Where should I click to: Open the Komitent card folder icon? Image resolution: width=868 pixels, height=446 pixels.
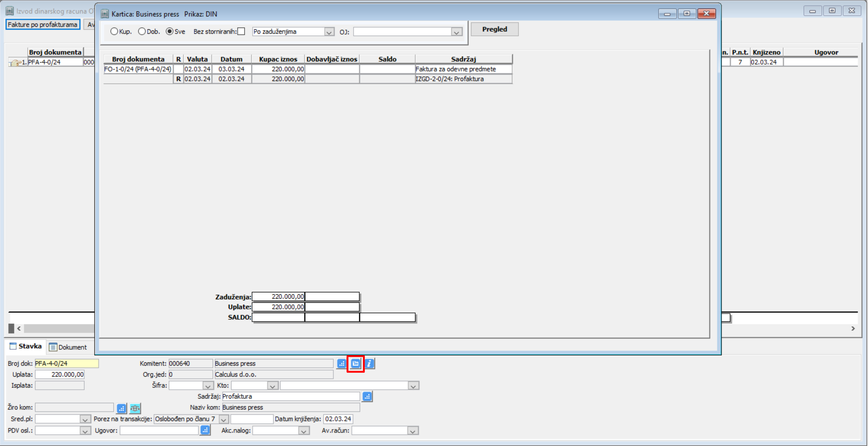pyautogui.click(x=355, y=363)
